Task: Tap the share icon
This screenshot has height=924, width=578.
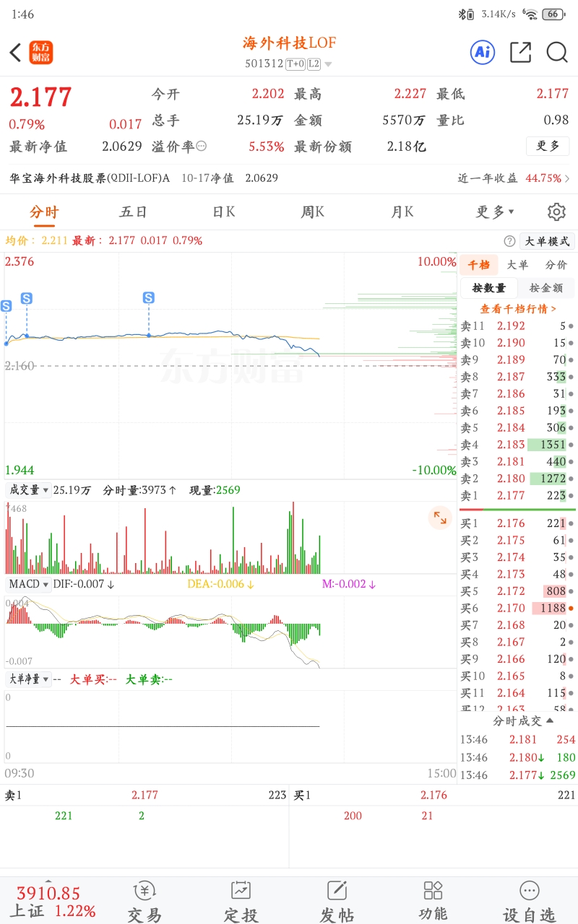Action: coord(520,52)
